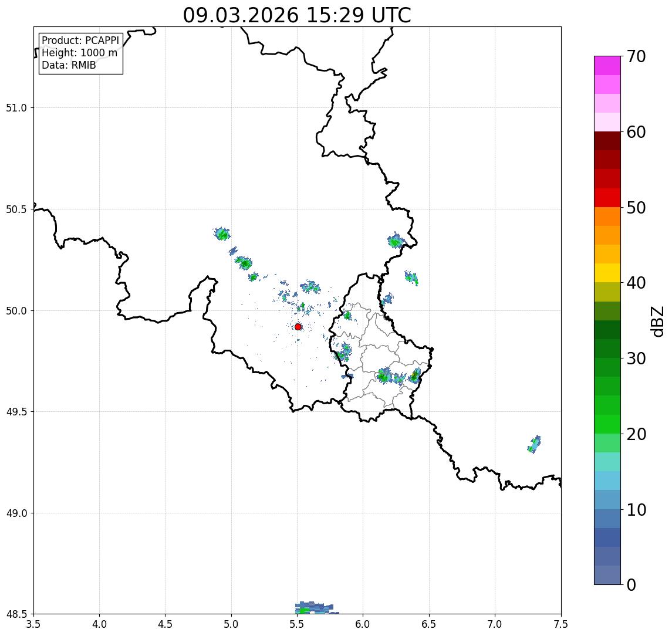Screen dimensions: 672x636
Task: Click the longitude axis label 5.0
Action: (x=231, y=624)
